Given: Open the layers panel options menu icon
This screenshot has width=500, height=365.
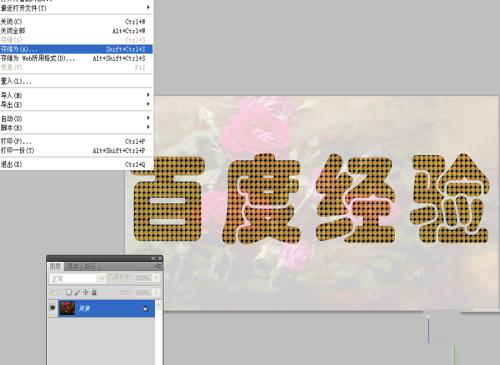Looking at the screenshot, I should 158,266.
